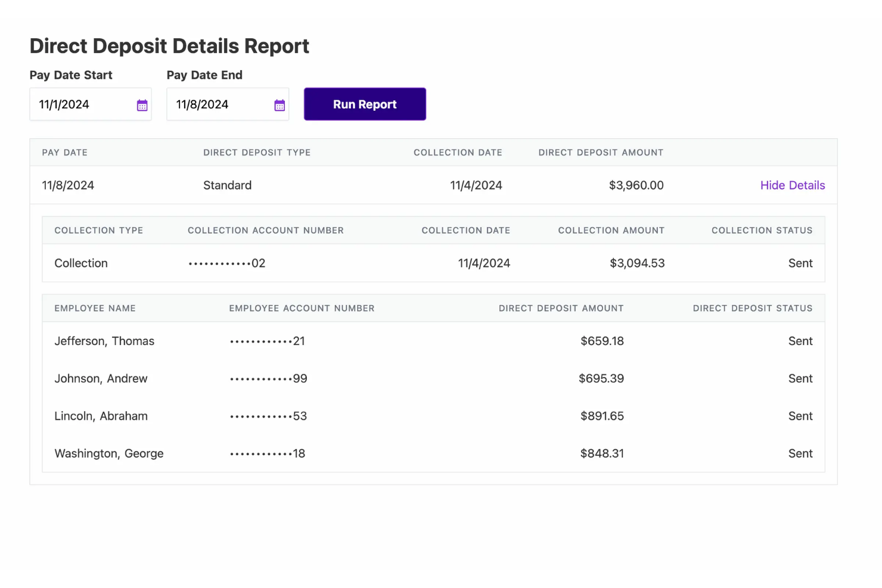This screenshot has height=588, width=882.
Task: Click the PAY DATE column header
Action: (x=64, y=153)
